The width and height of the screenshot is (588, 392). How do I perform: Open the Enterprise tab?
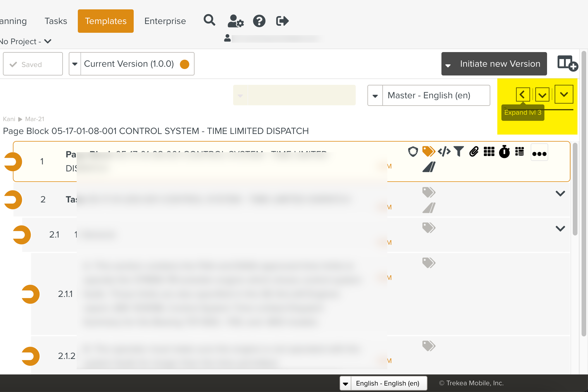click(165, 21)
